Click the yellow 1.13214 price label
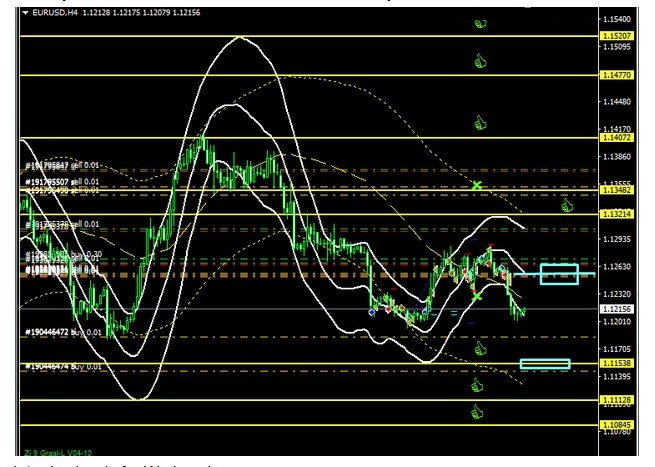Screen dimensions: 655x467 [x=615, y=214]
